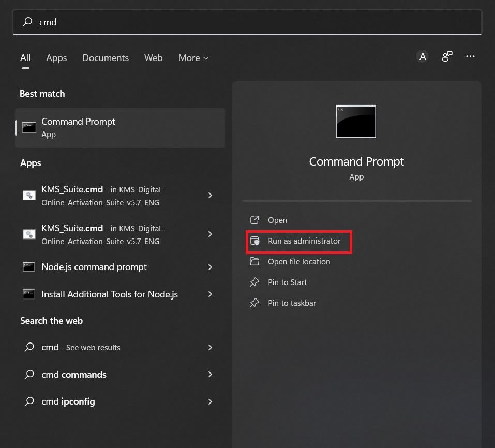
Task: Open the Command Prompt file location
Action: (x=298, y=261)
